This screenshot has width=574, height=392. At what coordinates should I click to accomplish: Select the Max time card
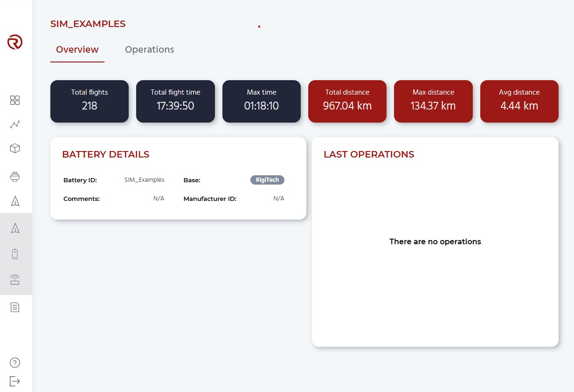click(x=262, y=101)
